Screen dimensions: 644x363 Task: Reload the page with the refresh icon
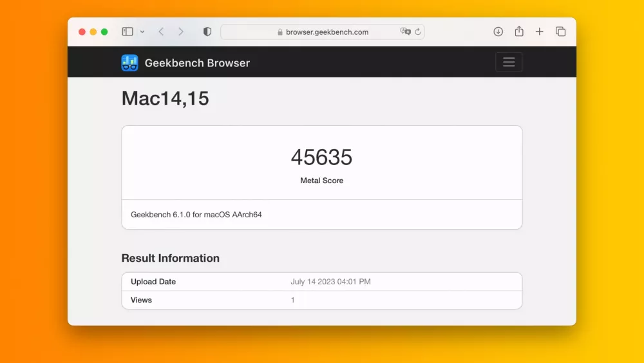(x=418, y=32)
